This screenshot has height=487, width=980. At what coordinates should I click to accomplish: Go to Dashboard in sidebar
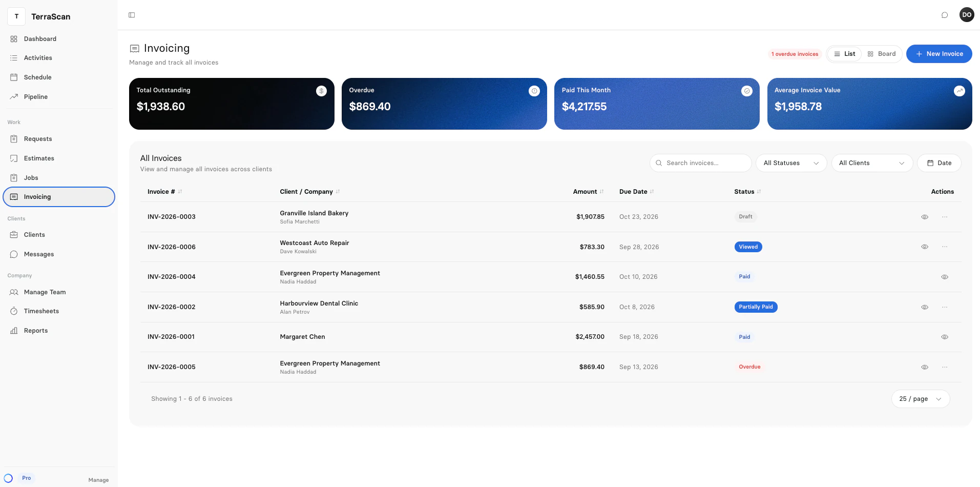[x=59, y=39]
